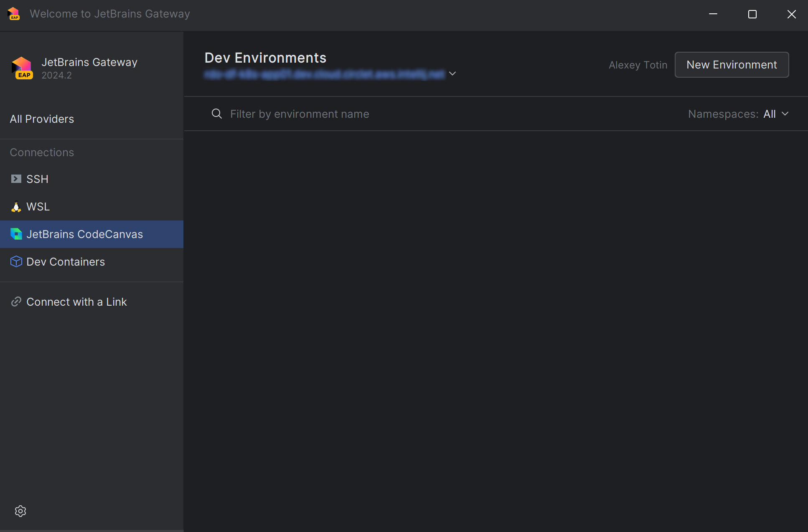Maximize the Gateway window
The height and width of the screenshot is (532, 808).
click(752, 14)
